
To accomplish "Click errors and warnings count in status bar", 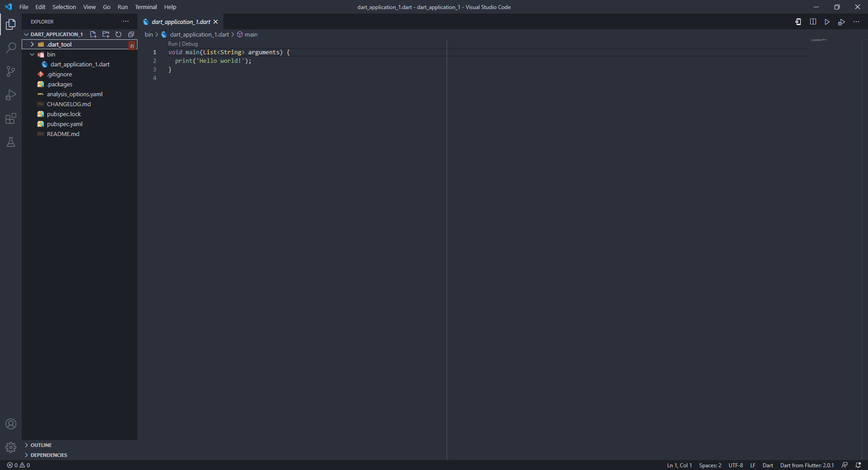I will coord(19,465).
